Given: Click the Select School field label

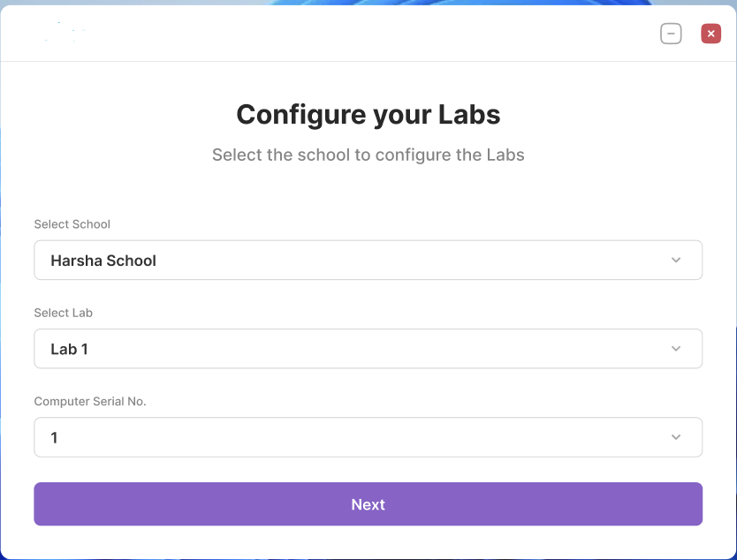Looking at the screenshot, I should (72, 224).
